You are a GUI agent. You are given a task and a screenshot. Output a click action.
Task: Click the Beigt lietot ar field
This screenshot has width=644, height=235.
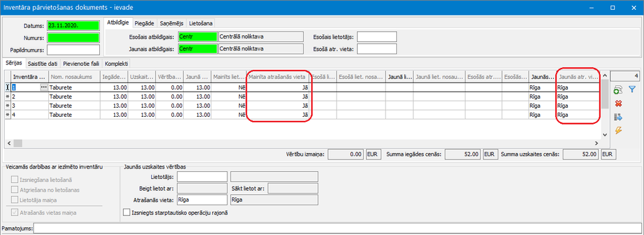[202, 188]
